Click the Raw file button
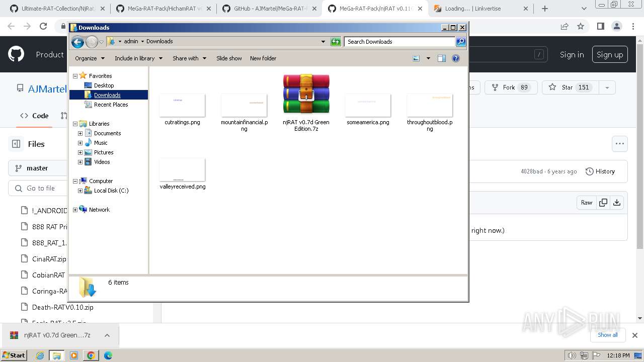Viewport: 644px width, 362px height. [587, 203]
